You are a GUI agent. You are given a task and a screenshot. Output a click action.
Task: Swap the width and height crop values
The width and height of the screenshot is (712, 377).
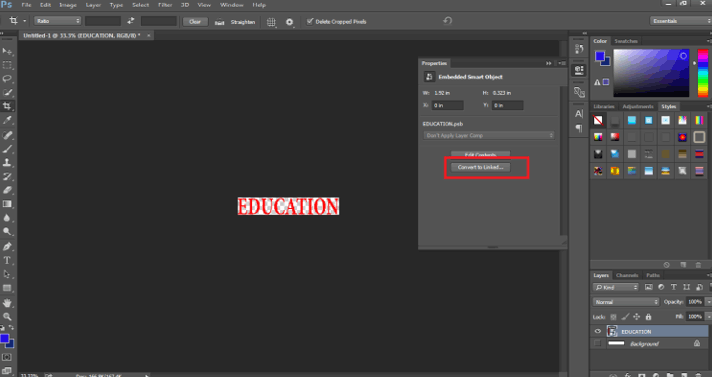tap(131, 21)
